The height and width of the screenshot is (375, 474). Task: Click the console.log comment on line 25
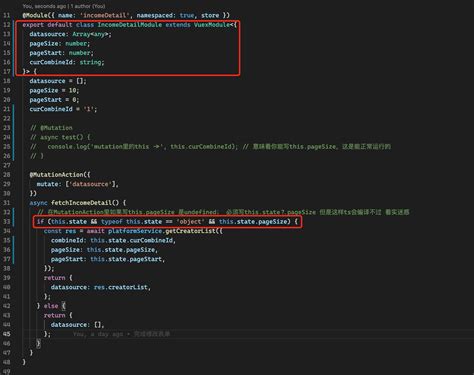click(x=210, y=147)
